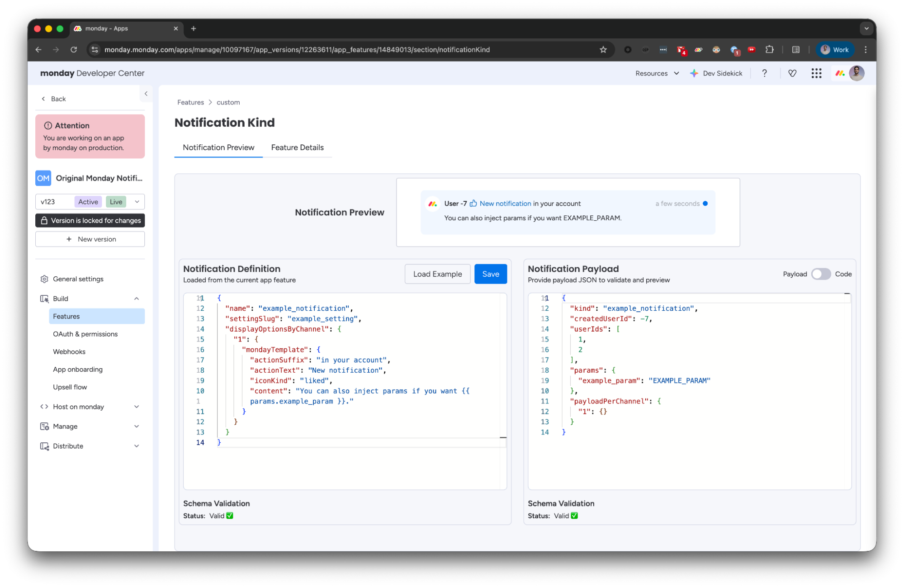Open General settings

[x=78, y=279]
